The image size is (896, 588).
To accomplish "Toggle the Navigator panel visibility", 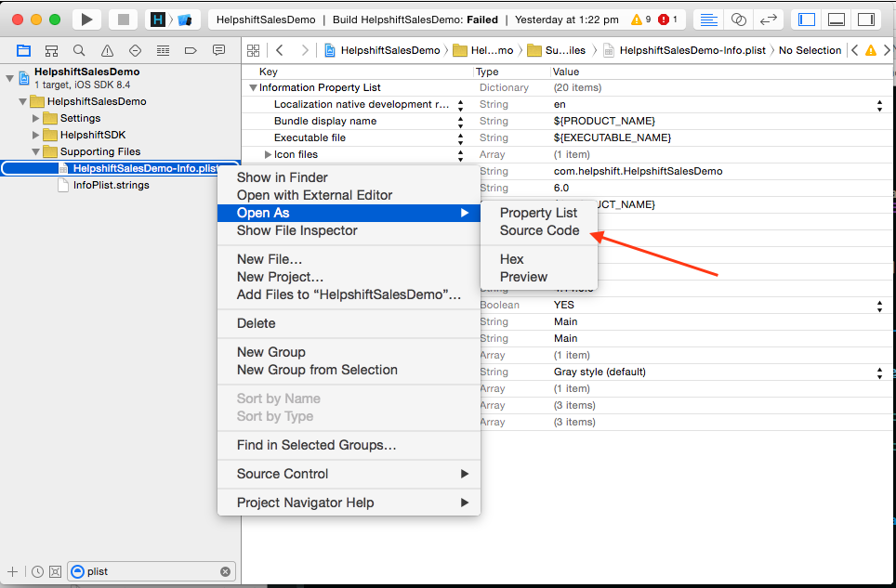I will coord(807,19).
